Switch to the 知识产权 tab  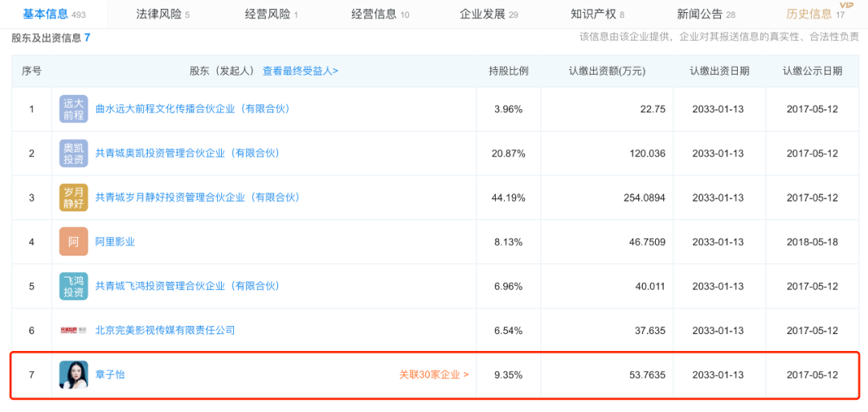(x=597, y=14)
